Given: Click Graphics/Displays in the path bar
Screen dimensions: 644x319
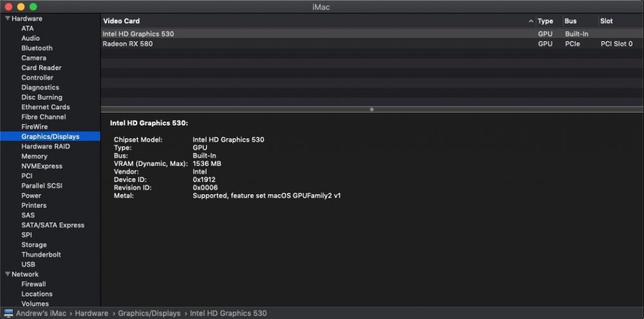Looking at the screenshot, I should click(149, 313).
